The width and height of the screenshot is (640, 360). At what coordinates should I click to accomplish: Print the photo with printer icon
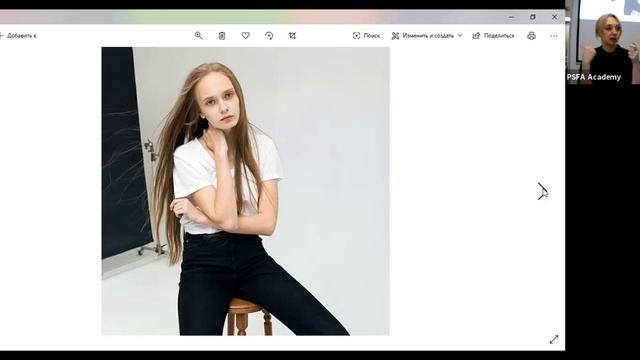click(x=531, y=36)
